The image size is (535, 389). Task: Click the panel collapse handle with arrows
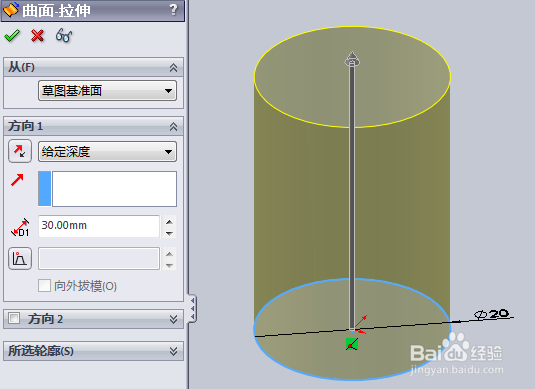[x=192, y=308]
